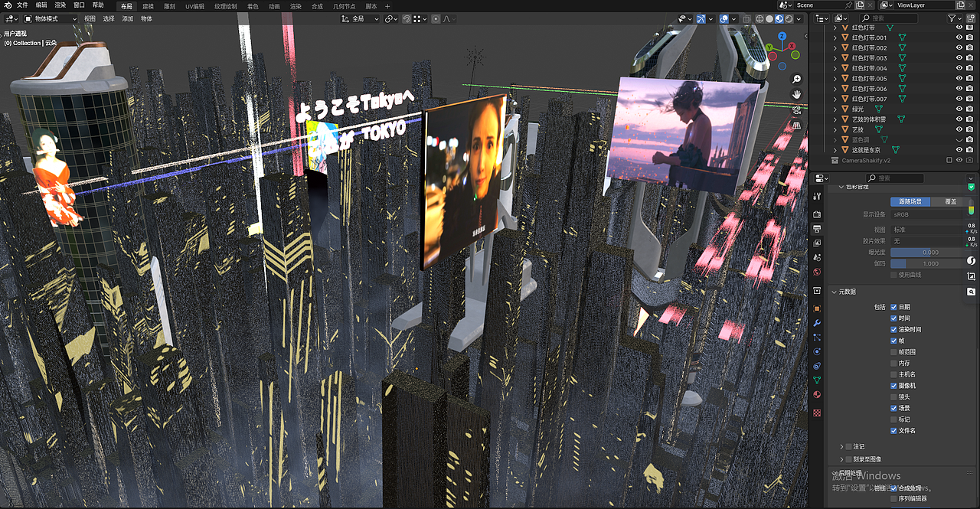980x509 pixels.
Task: Toggle X-ray display icon
Action: tap(746, 18)
